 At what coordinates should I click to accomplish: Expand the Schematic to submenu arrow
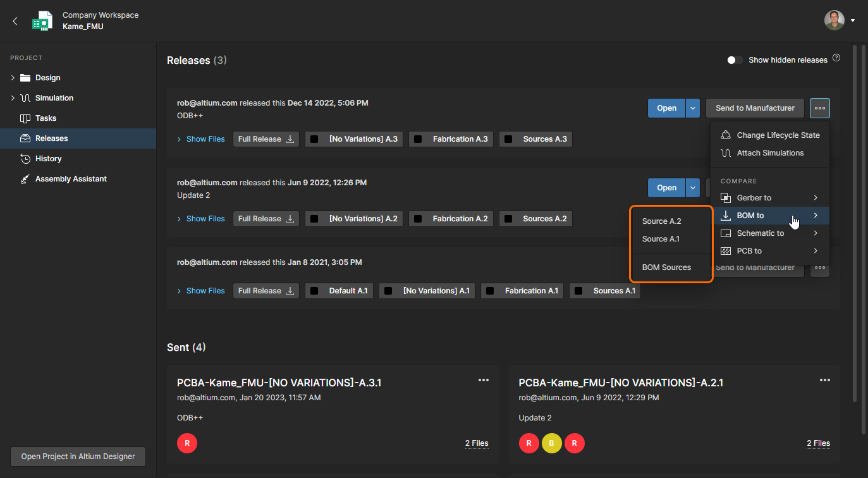point(816,233)
